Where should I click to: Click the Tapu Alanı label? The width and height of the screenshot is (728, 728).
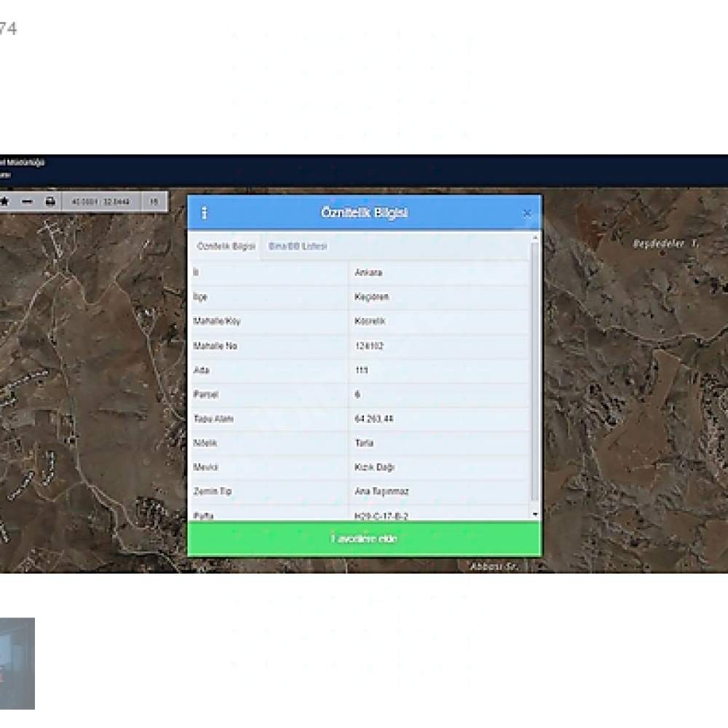click(x=213, y=419)
